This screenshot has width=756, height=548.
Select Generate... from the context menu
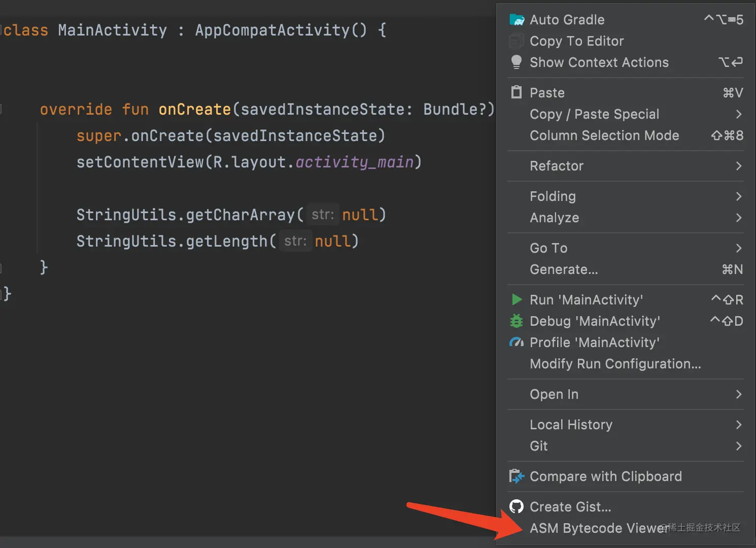pos(564,269)
